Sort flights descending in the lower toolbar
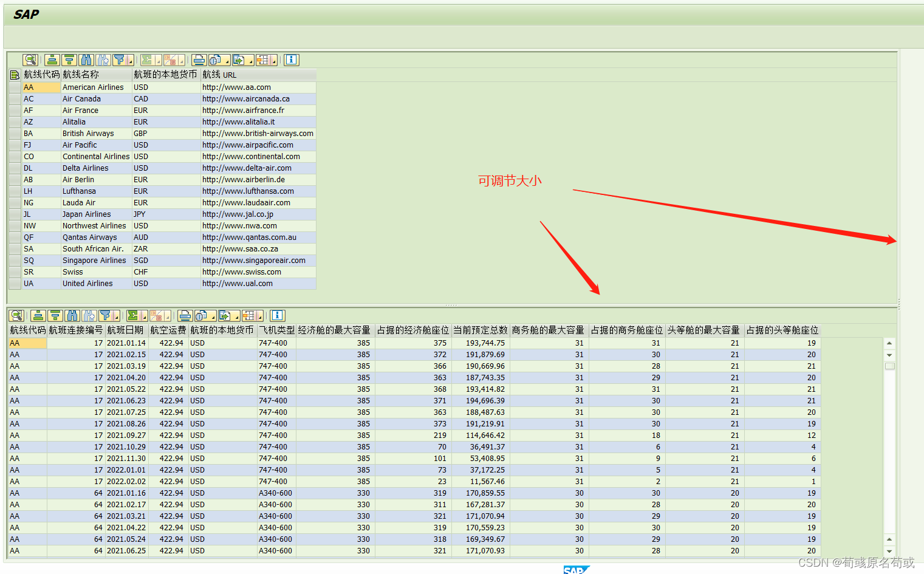Image resolution: width=924 pixels, height=574 pixels. (55, 315)
